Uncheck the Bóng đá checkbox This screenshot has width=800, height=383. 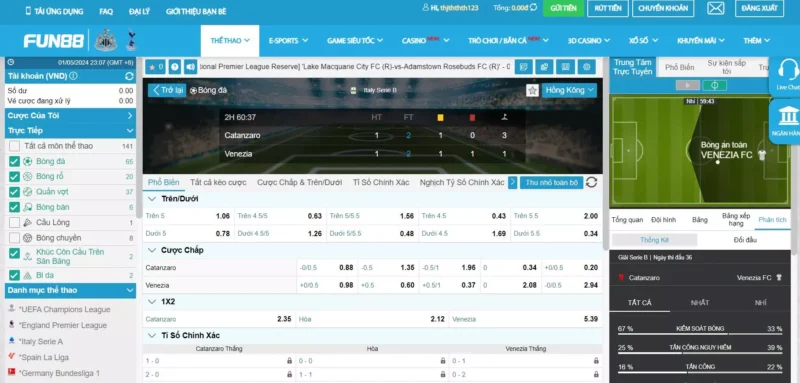pos(14,162)
